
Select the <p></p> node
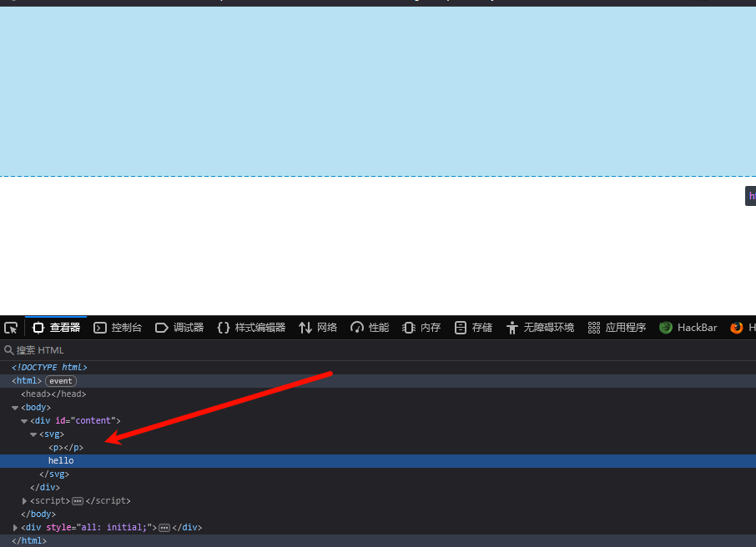[x=66, y=448]
